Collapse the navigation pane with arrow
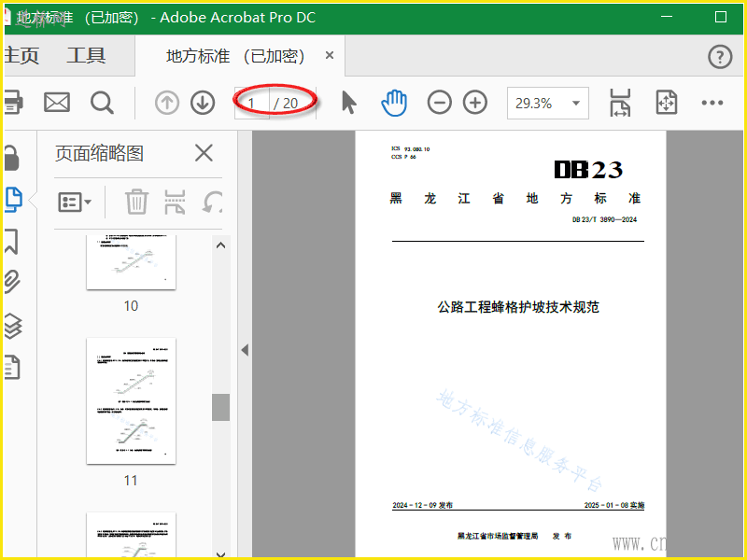Image resolution: width=747 pixels, height=560 pixels. pos(245,350)
